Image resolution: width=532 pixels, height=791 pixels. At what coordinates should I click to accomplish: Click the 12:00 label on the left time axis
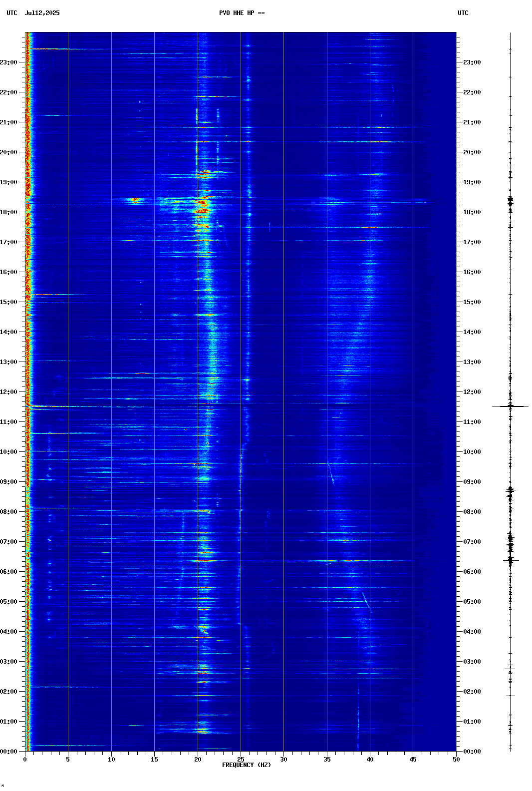click(8, 392)
